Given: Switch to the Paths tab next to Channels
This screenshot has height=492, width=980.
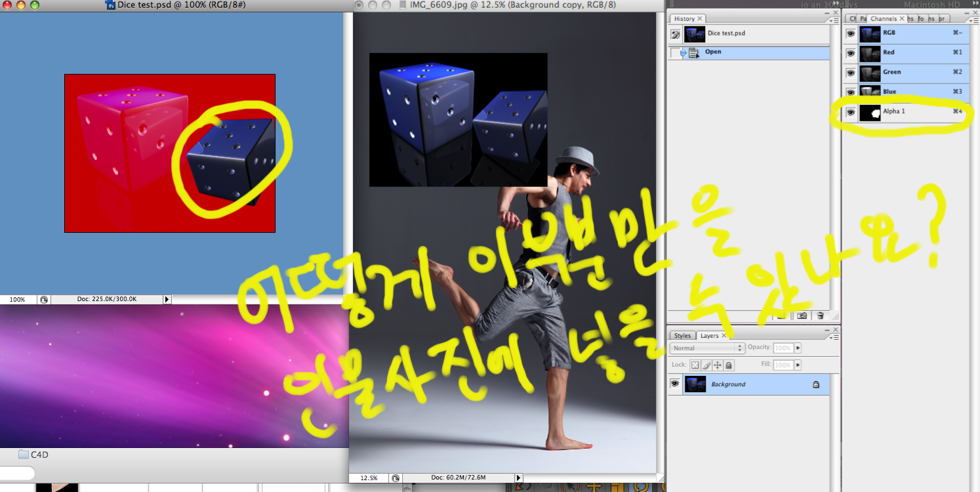Looking at the screenshot, I should coord(863,19).
